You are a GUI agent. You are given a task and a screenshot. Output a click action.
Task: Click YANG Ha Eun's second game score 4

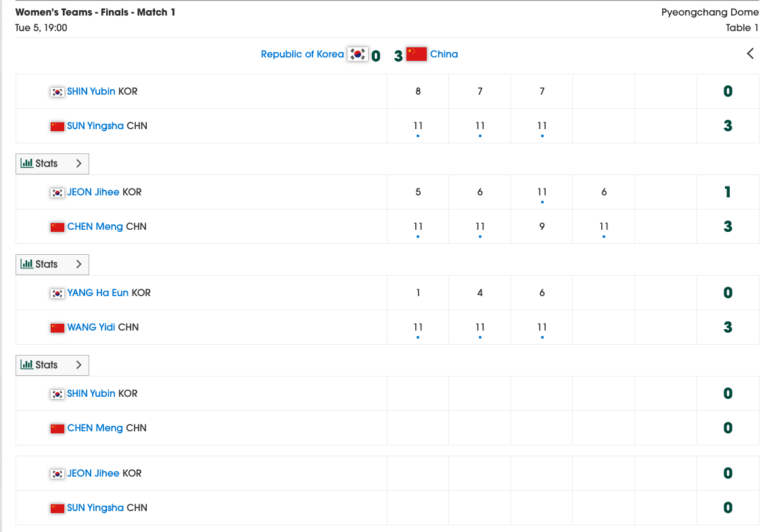pos(479,293)
